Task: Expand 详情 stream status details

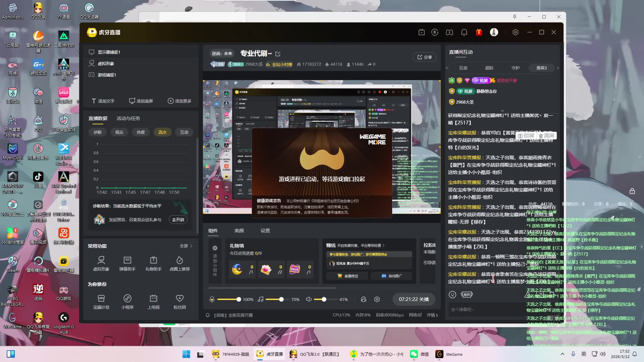Action: pyautogui.click(x=432, y=315)
